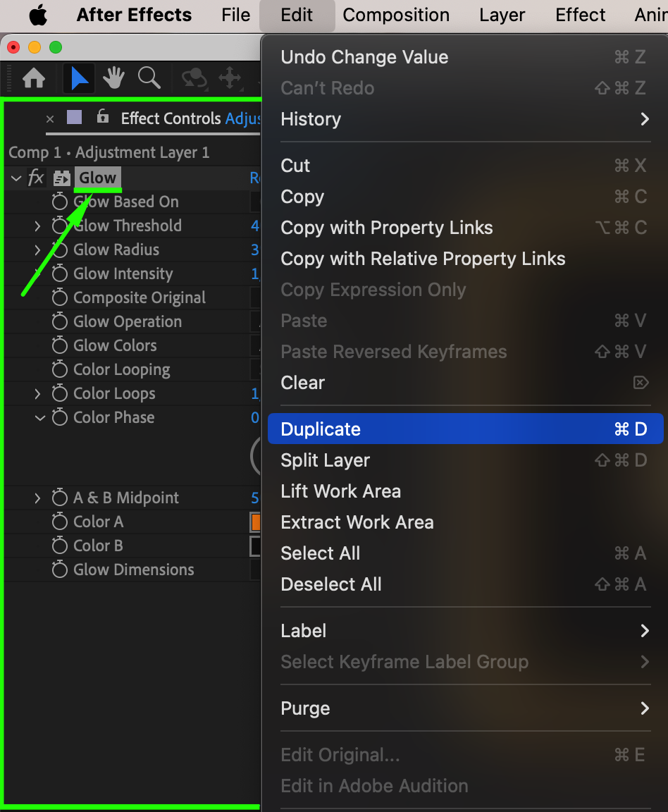
Task: Click the Glow Intensity property name
Action: [x=123, y=274]
